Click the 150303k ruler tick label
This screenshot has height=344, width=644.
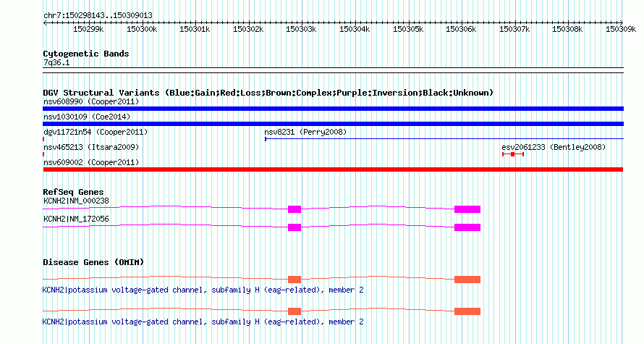click(x=301, y=29)
